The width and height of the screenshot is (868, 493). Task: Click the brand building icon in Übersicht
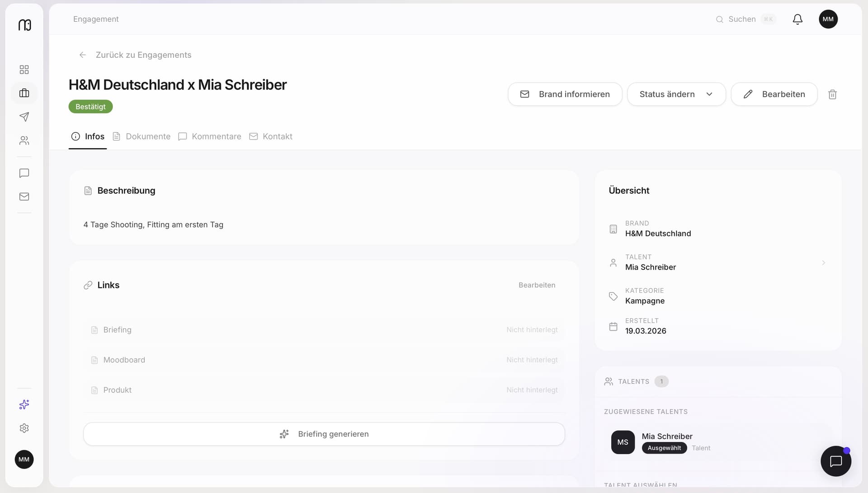pos(613,229)
